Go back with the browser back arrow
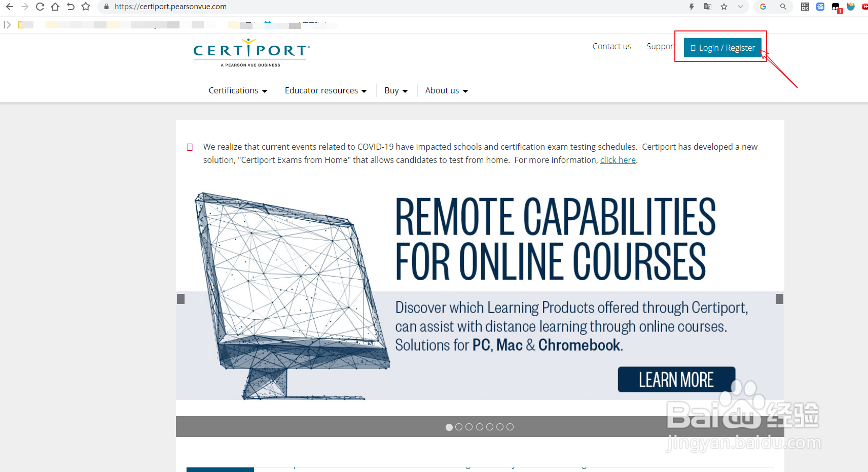The width and height of the screenshot is (868, 472). click(x=10, y=7)
